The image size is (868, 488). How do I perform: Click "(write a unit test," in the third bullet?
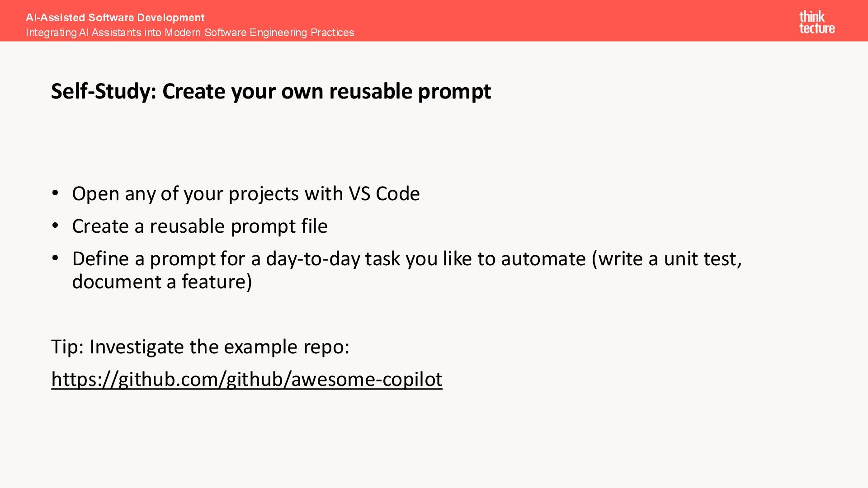coord(666,259)
